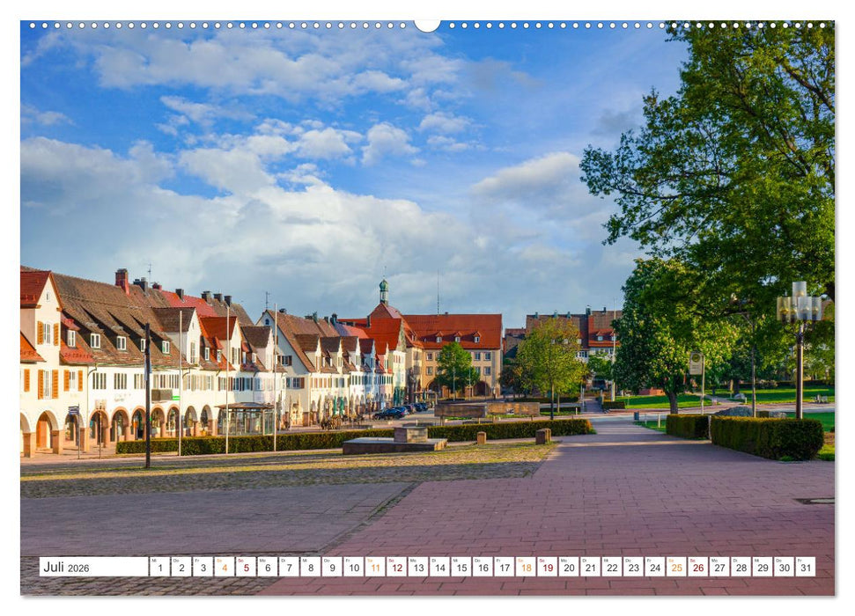Viewport: 855px width, 616px height.
Task: Expand the Juli 2026 month label
Action: pyautogui.click(x=66, y=568)
